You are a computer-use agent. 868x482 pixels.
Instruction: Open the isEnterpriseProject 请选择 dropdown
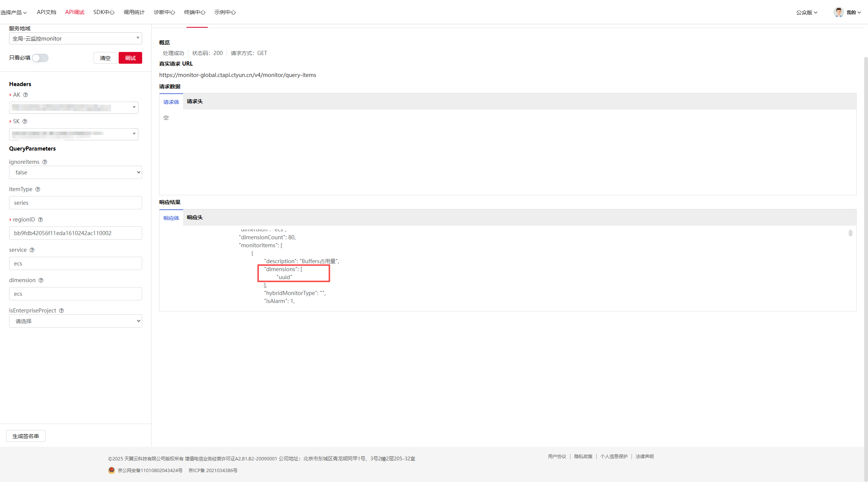(75, 321)
